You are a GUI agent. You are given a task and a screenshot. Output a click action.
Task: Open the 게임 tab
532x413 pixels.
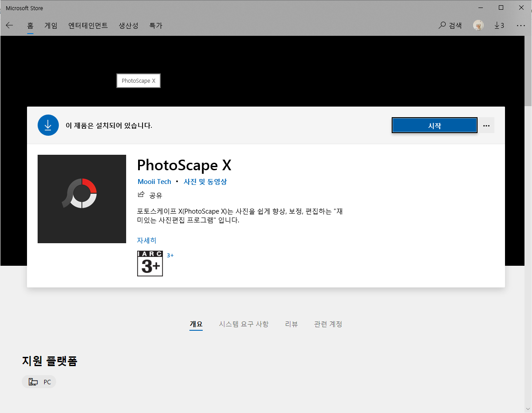click(x=51, y=26)
